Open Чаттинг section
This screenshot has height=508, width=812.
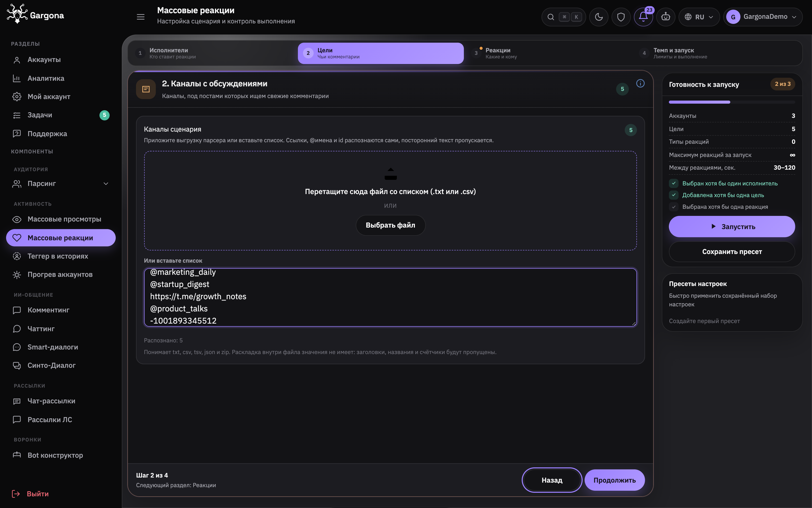pos(61,329)
